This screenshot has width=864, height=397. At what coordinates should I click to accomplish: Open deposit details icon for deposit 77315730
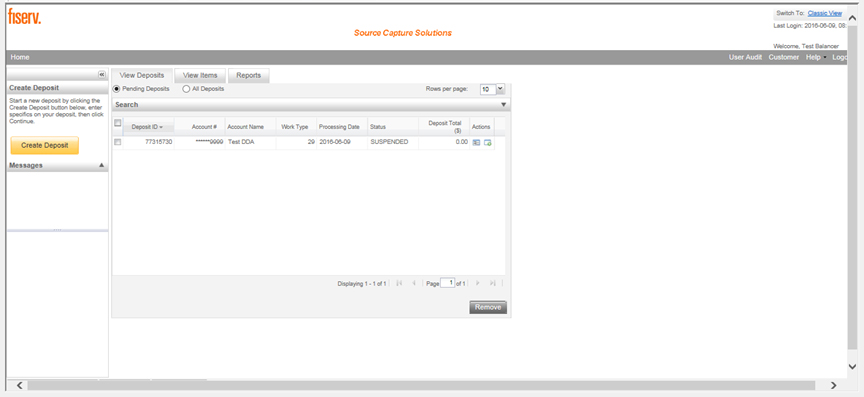click(x=476, y=142)
